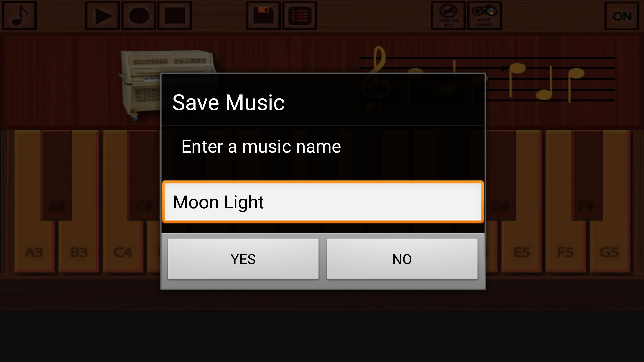Open the saved music list icon

(x=299, y=16)
